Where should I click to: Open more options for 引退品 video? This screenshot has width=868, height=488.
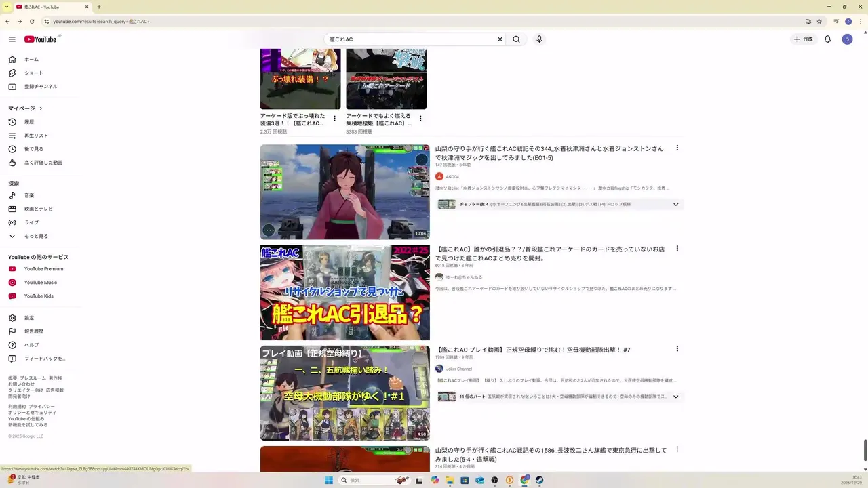pyautogui.click(x=677, y=249)
